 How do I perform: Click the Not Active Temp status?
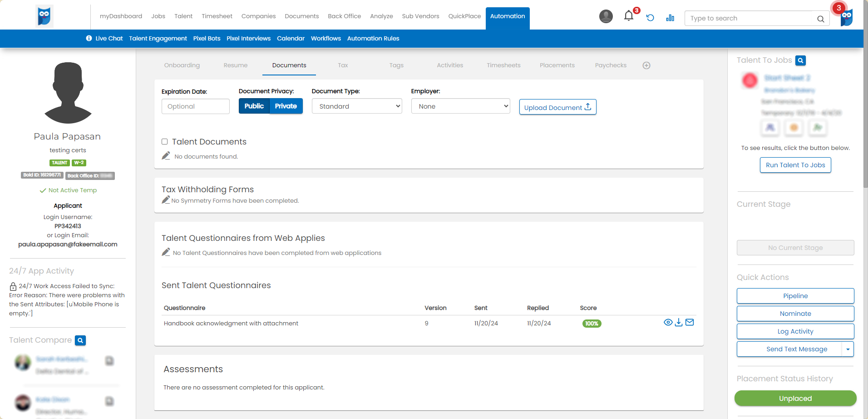tap(68, 190)
